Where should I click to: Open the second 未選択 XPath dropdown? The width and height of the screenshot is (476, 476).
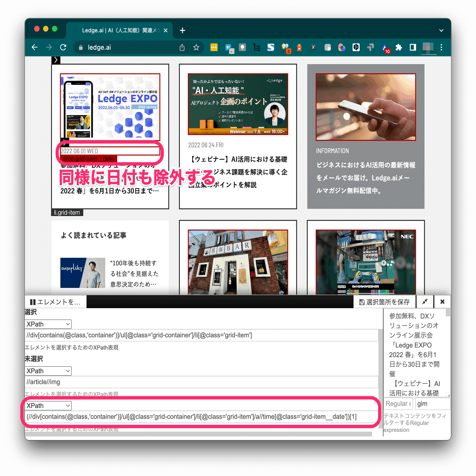point(48,406)
